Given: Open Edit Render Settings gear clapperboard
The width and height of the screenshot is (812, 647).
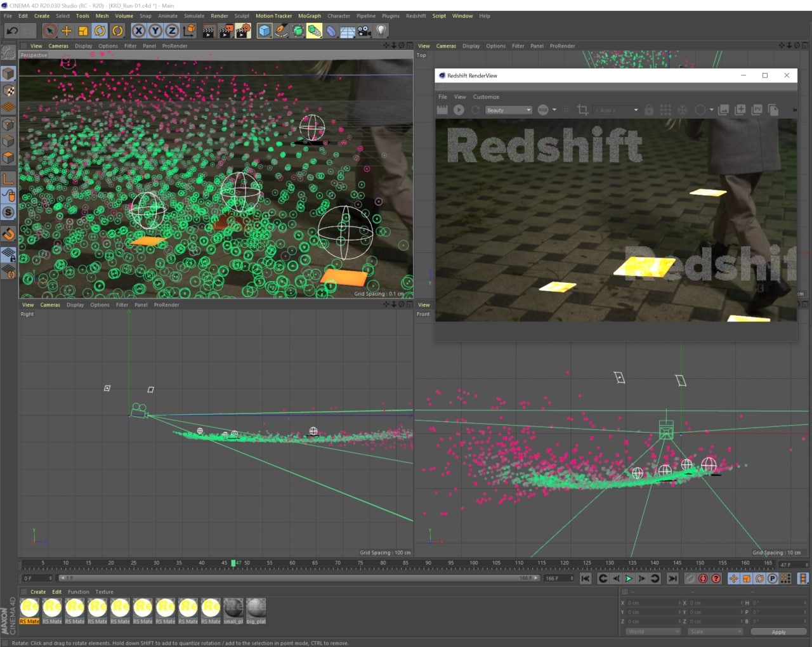Looking at the screenshot, I should coord(243,30).
